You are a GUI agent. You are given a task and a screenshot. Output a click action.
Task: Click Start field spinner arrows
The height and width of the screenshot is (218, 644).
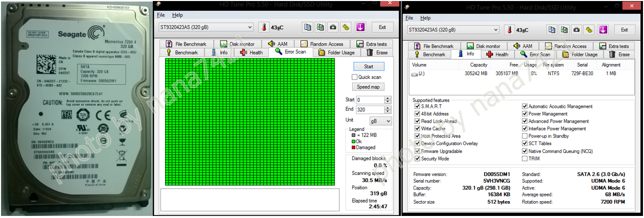[388, 100]
